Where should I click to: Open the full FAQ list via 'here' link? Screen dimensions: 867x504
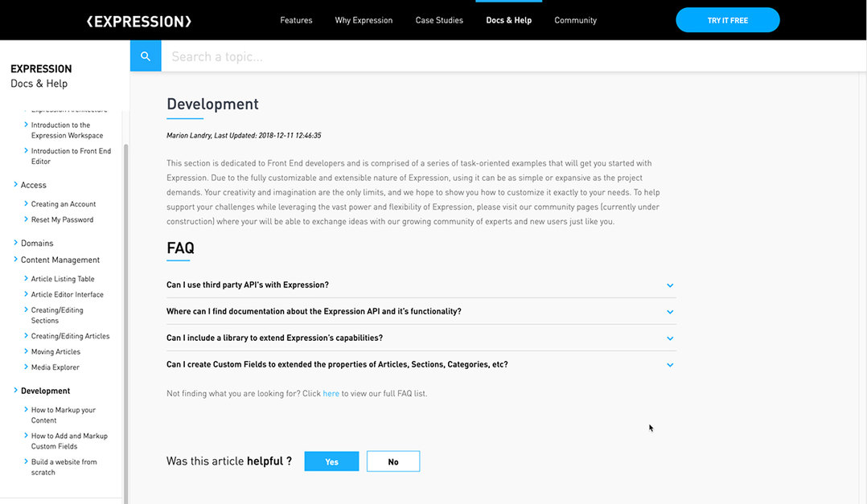click(331, 393)
